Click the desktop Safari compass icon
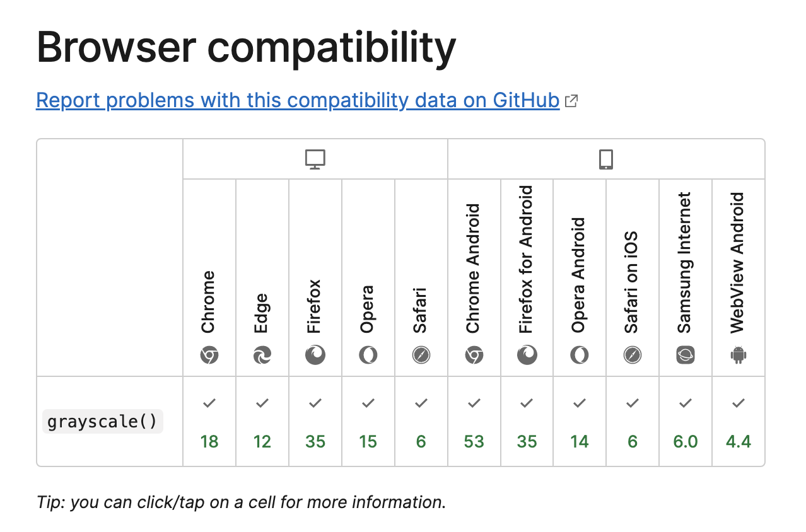Image resolution: width=806 pixels, height=532 pixels. [x=421, y=356]
